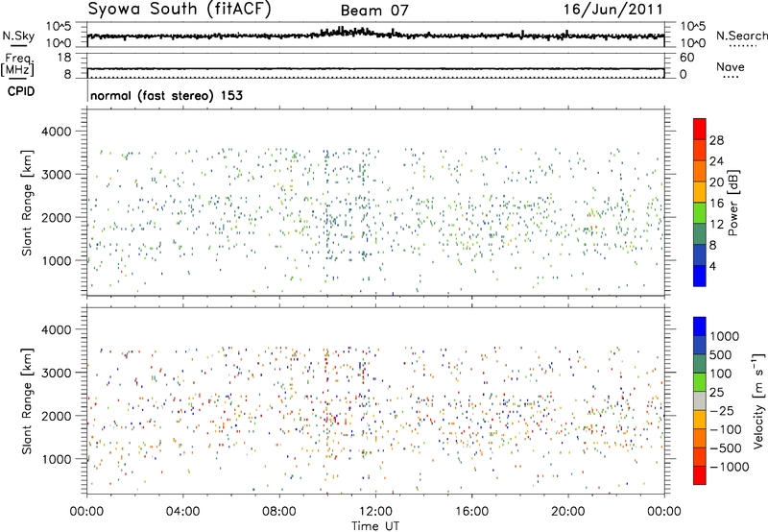Click the 'Beam 07' label
This screenshot has width=768, height=532.
[374, 11]
